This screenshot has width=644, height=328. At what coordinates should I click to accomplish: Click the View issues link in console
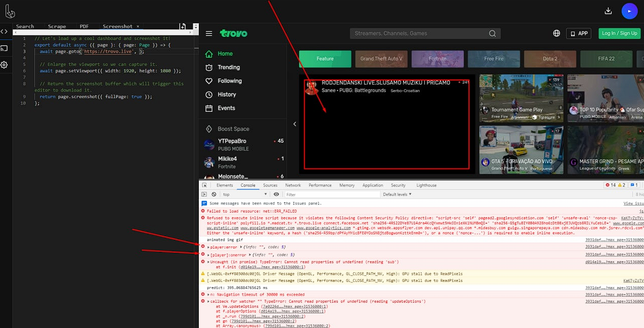(x=633, y=203)
